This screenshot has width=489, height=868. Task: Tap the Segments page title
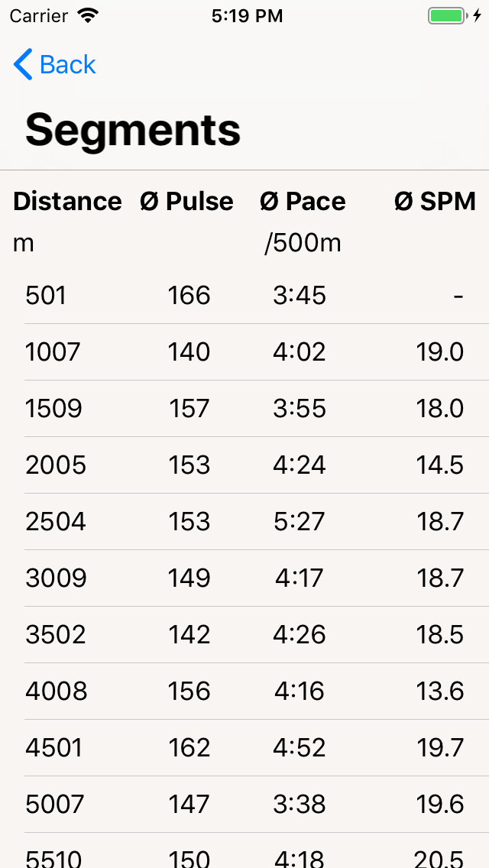133,131
